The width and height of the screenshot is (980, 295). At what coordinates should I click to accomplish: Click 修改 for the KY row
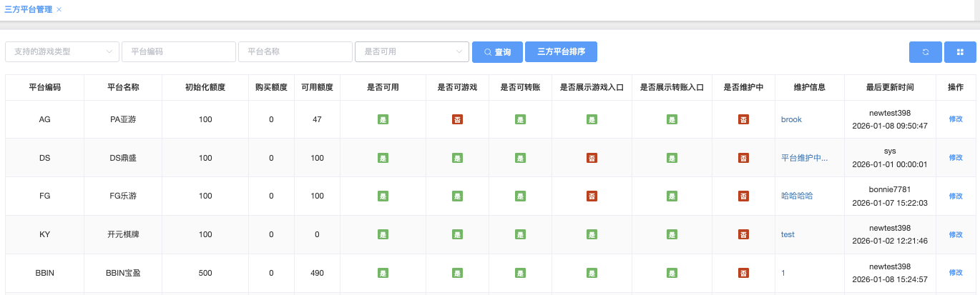[x=956, y=234]
